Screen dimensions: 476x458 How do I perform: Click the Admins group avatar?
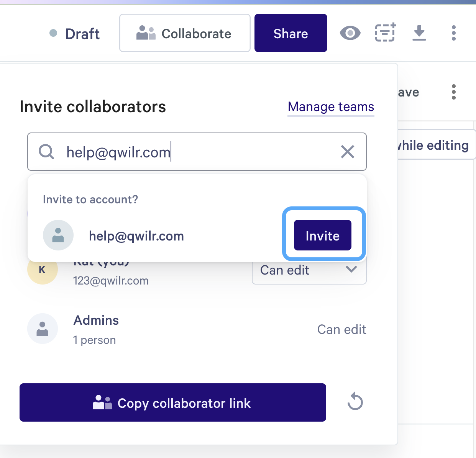coord(43,329)
